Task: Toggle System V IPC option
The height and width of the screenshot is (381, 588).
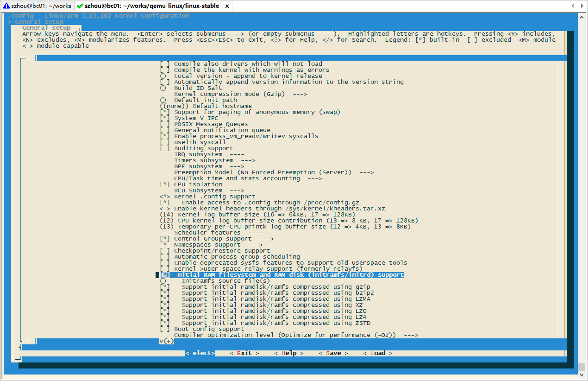Action: (189, 118)
